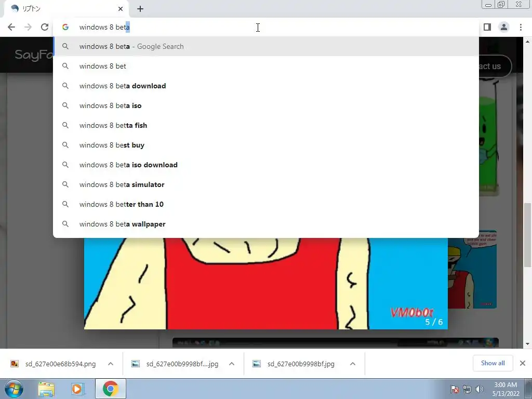Click the PNG file icon in downloads bar
The width and height of the screenshot is (532, 399).
coord(15,364)
